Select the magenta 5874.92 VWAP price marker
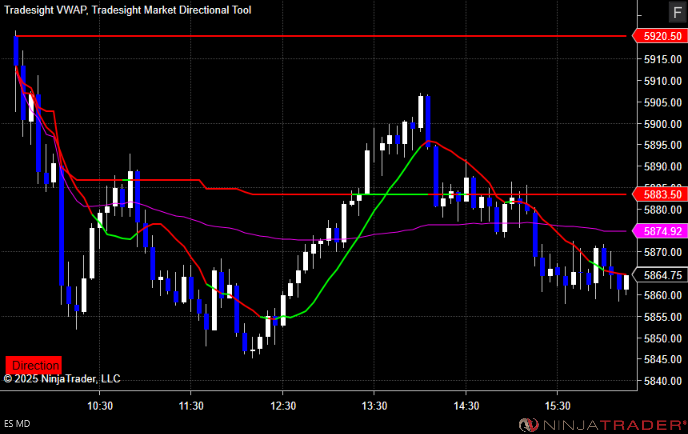The image size is (688, 434). (659, 231)
